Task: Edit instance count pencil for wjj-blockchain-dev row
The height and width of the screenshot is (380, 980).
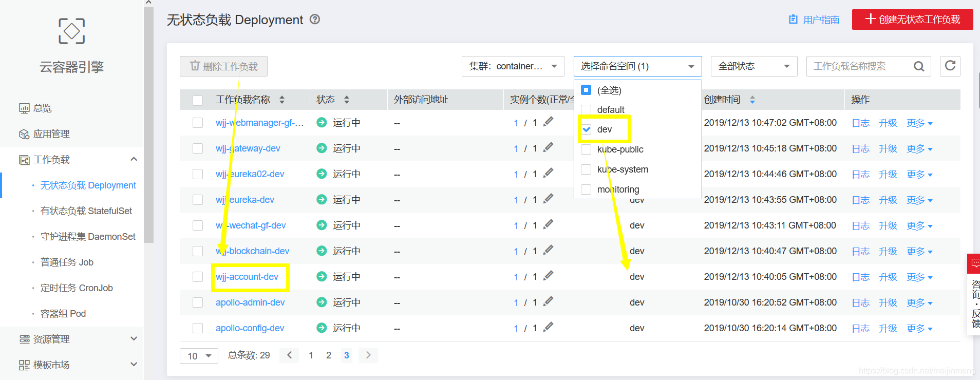Action: 548,250
